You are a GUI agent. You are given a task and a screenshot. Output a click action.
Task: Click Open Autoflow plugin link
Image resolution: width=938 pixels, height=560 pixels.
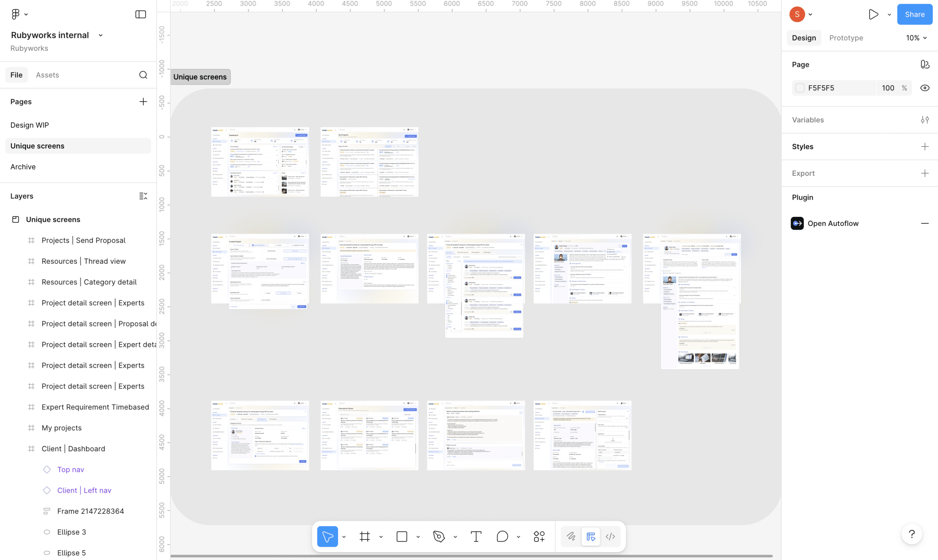click(x=833, y=223)
